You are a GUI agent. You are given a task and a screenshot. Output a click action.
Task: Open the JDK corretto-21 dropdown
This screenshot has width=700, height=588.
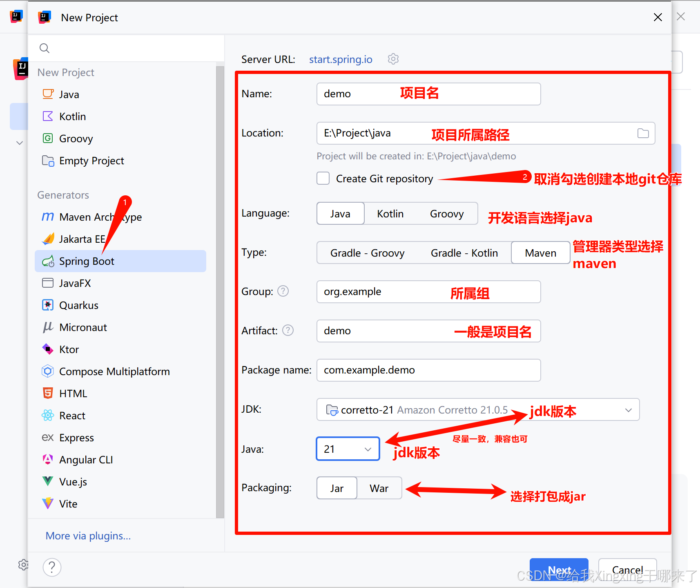coord(478,409)
